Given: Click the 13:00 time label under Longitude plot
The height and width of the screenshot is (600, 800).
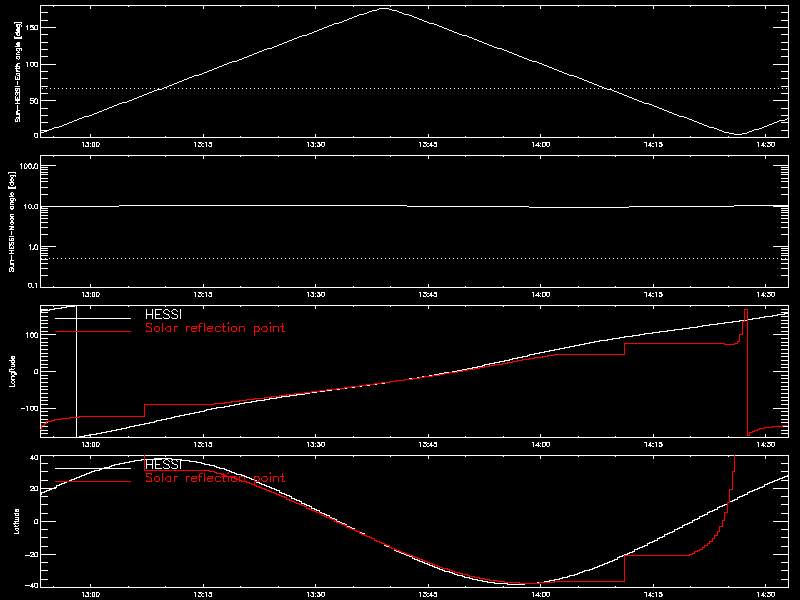Looking at the screenshot, I should pyautogui.click(x=91, y=445).
